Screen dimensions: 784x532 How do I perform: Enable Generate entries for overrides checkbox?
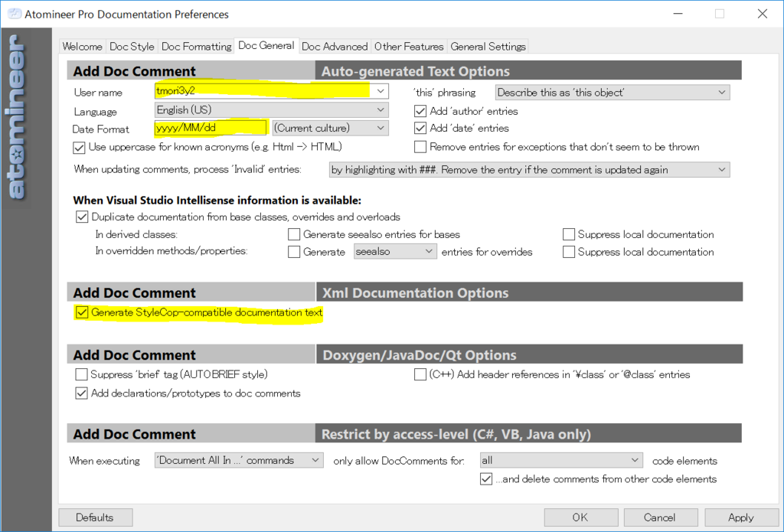[x=294, y=252]
